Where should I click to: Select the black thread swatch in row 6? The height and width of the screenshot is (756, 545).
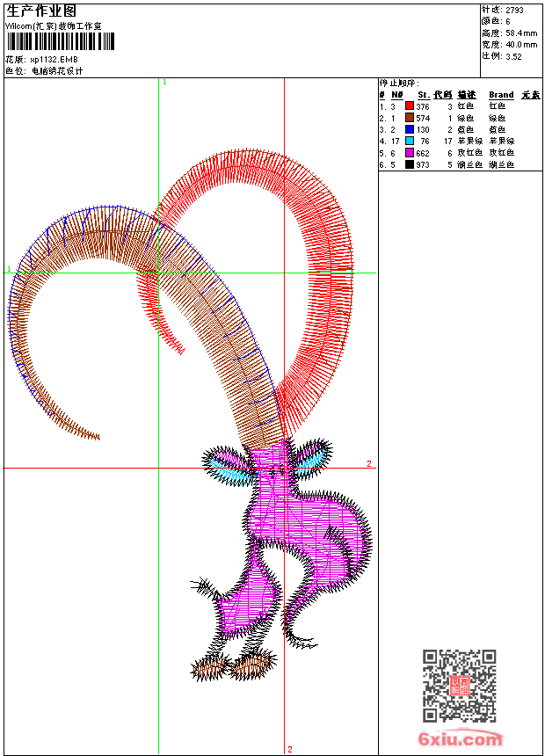coord(409,164)
